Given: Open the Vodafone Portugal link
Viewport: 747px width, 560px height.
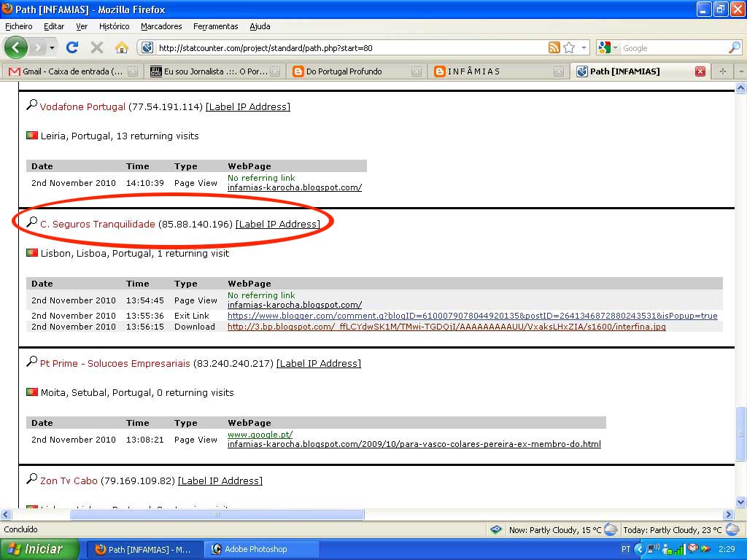Looking at the screenshot, I should pyautogui.click(x=82, y=106).
